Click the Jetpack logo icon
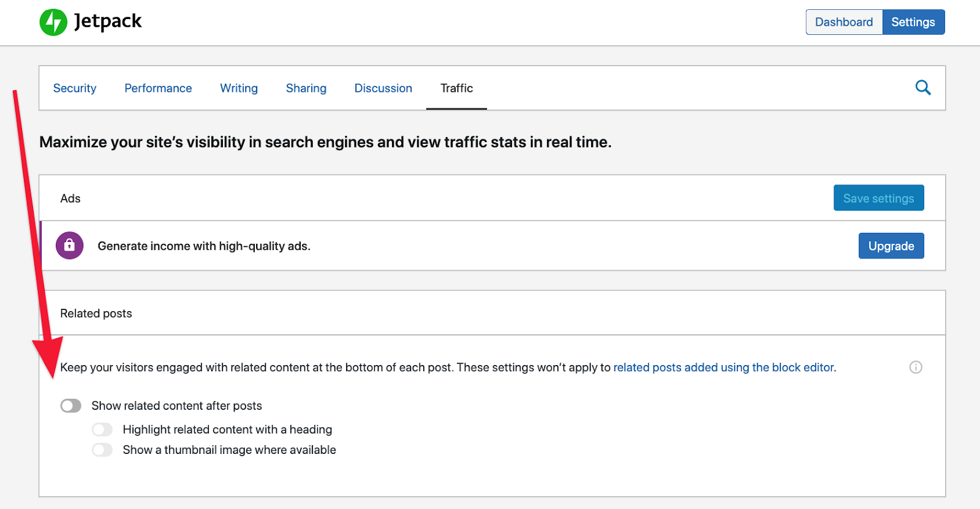The height and width of the screenshot is (509, 980). click(x=53, y=22)
